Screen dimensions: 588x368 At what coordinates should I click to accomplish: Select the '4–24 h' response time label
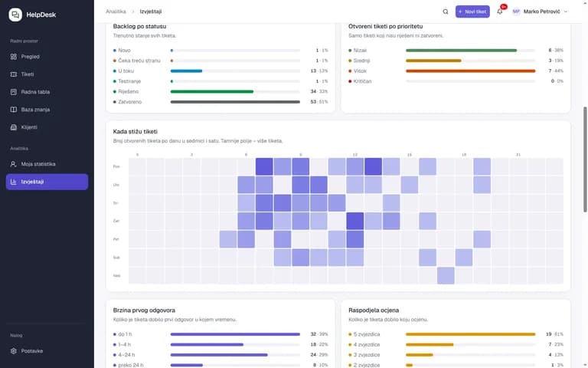click(126, 355)
